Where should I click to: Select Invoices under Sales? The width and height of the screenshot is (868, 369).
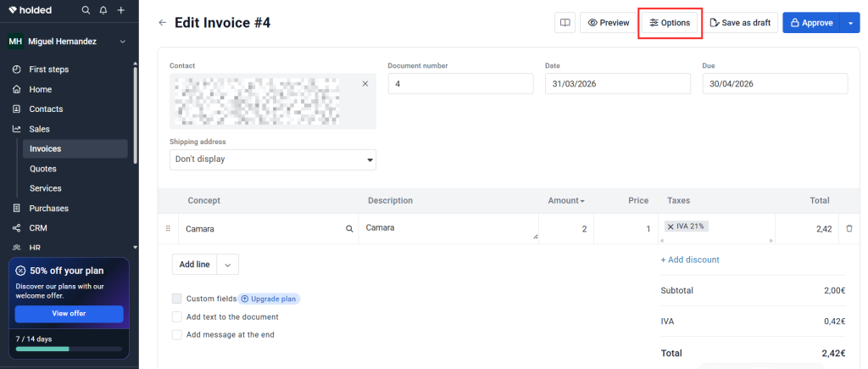(75, 148)
